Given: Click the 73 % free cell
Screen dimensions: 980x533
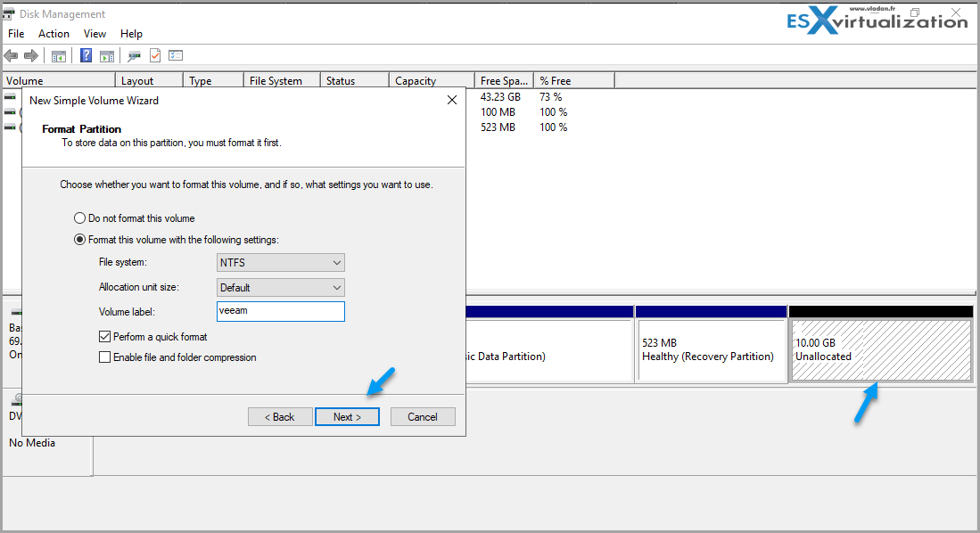Looking at the screenshot, I should point(550,97).
